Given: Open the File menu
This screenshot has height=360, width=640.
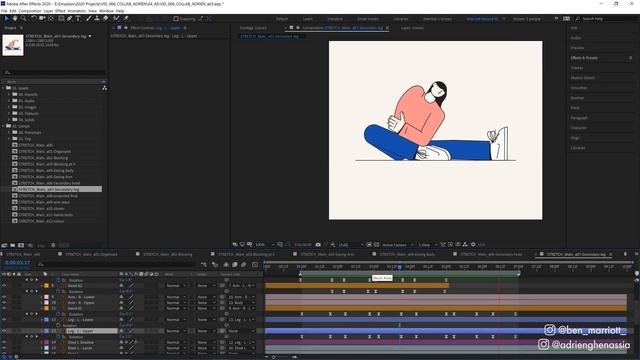Looking at the screenshot, I should (x=4, y=11).
